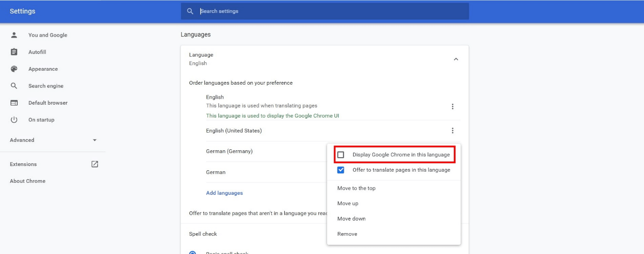
Task: Choose Remove from the language menu
Action: pos(347,234)
